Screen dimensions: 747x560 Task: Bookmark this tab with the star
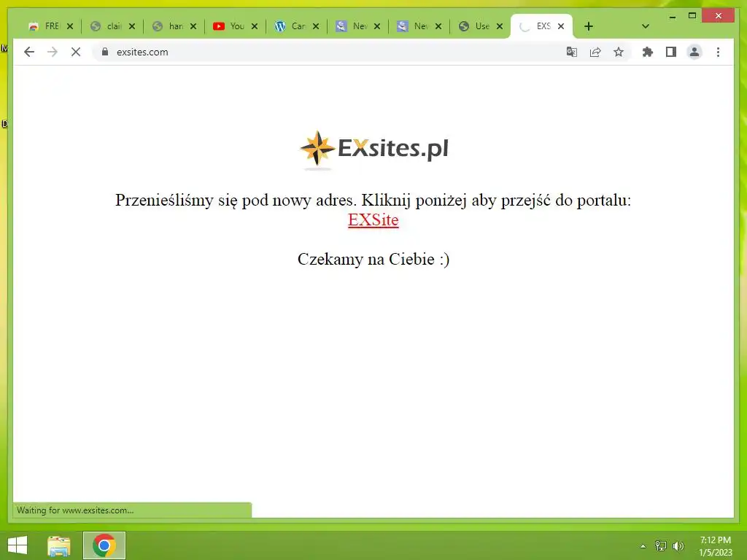(x=619, y=52)
